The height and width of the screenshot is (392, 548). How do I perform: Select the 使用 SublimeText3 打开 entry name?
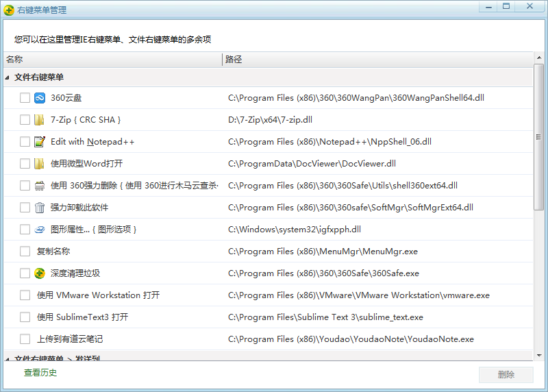pos(82,317)
